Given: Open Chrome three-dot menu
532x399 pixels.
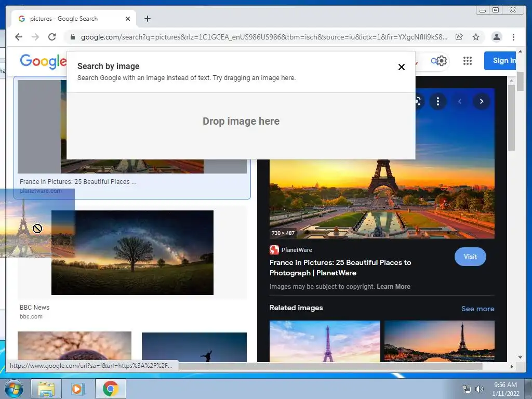Looking at the screenshot, I should (513, 37).
